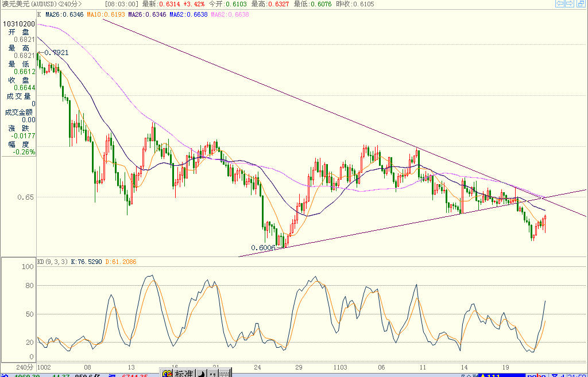The width and height of the screenshot is (588, 377).
Task: Click the 0.6006 low price marker
Action: 263,248
